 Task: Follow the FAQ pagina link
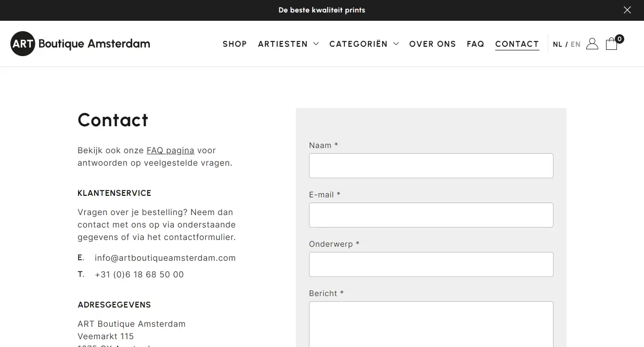[170, 150]
